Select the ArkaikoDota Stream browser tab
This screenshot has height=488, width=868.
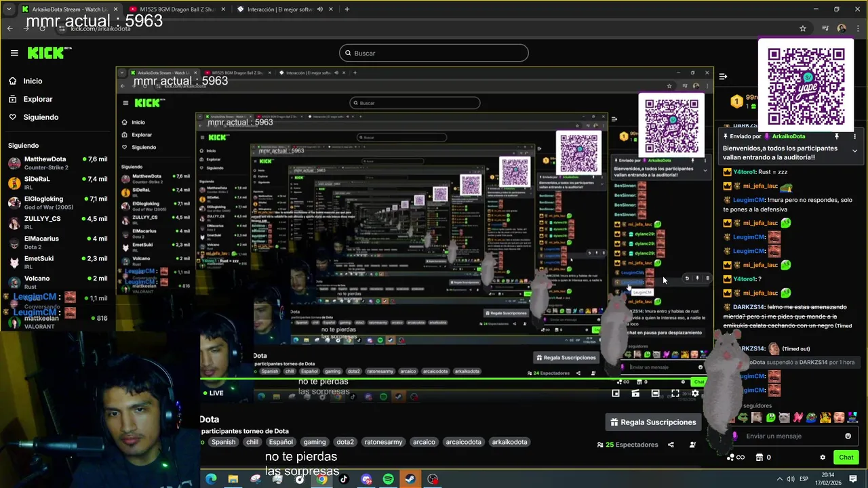point(68,9)
